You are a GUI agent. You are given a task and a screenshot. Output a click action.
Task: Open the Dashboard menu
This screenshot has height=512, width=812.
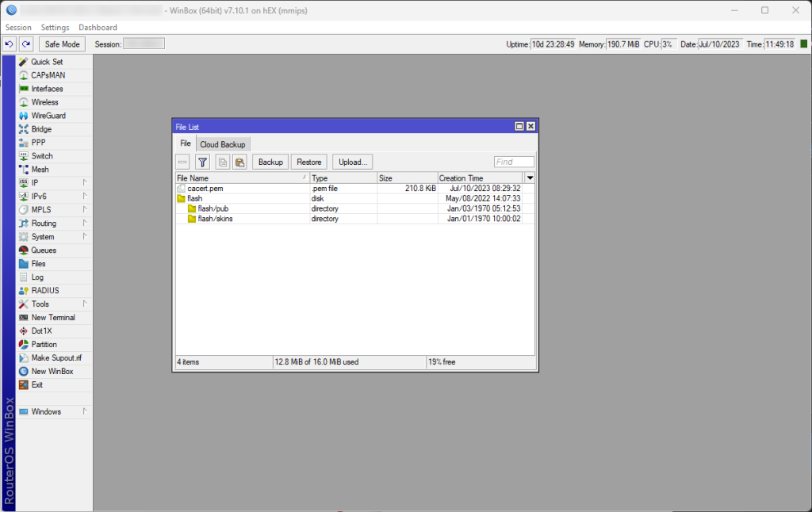pyautogui.click(x=98, y=28)
